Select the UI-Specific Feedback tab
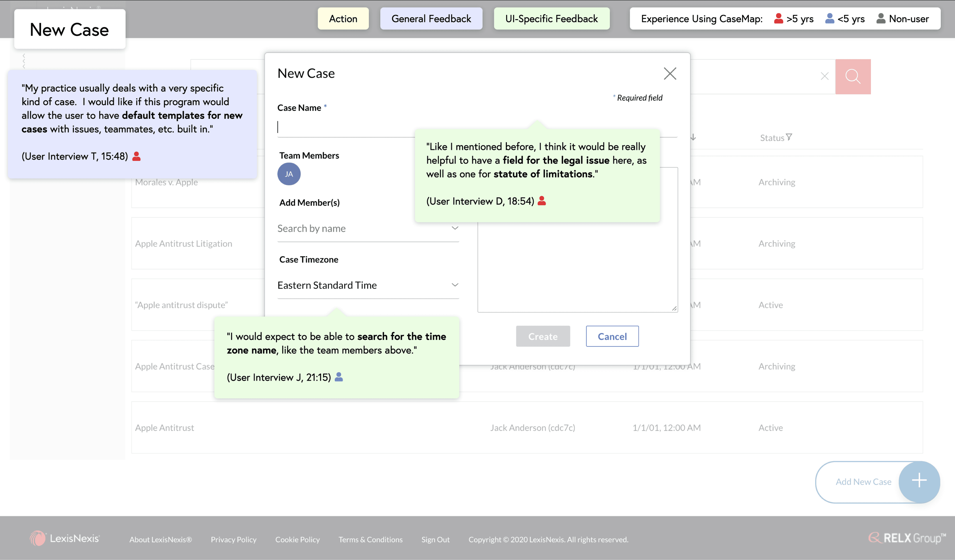Image resolution: width=955 pixels, height=560 pixels. click(551, 19)
